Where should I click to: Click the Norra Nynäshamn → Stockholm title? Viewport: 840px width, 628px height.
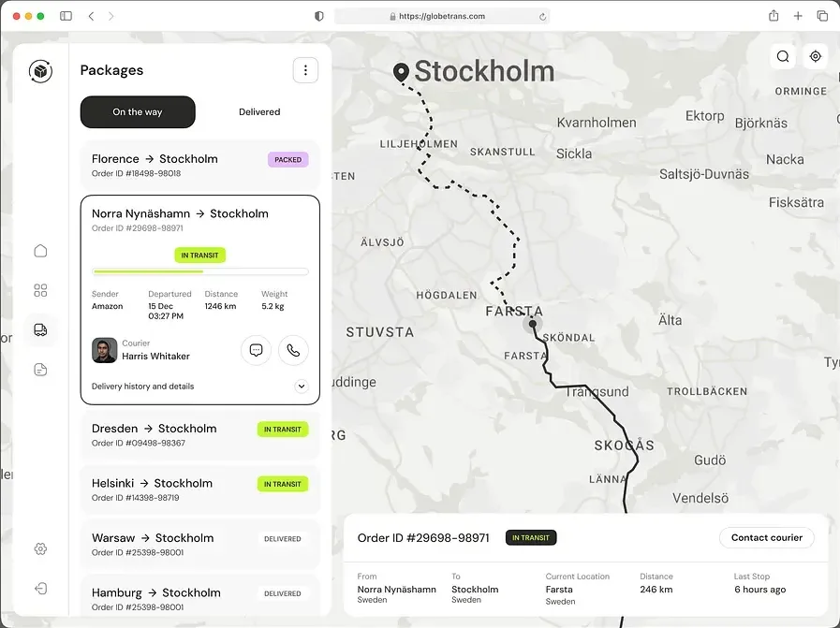180,213
